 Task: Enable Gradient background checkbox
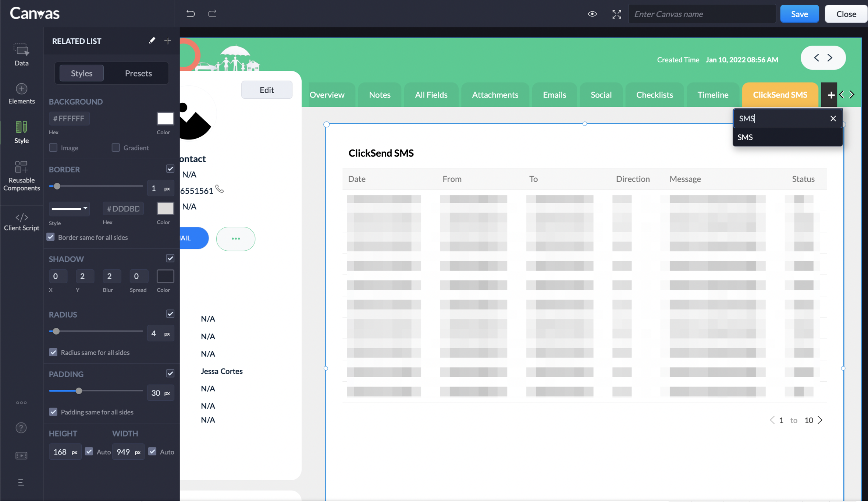click(x=116, y=148)
